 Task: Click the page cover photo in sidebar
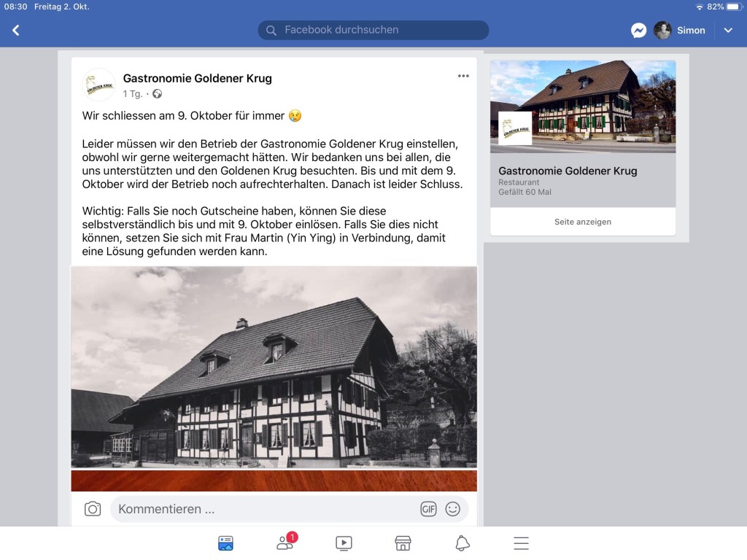(583, 106)
